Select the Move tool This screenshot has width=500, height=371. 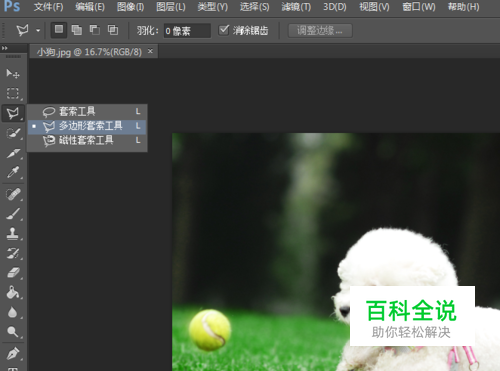(13, 73)
